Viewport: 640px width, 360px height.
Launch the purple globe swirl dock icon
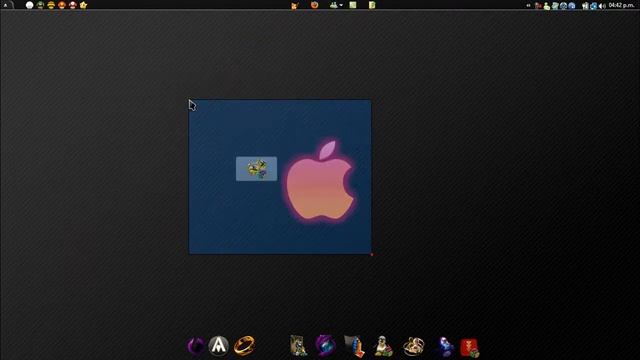(326, 346)
